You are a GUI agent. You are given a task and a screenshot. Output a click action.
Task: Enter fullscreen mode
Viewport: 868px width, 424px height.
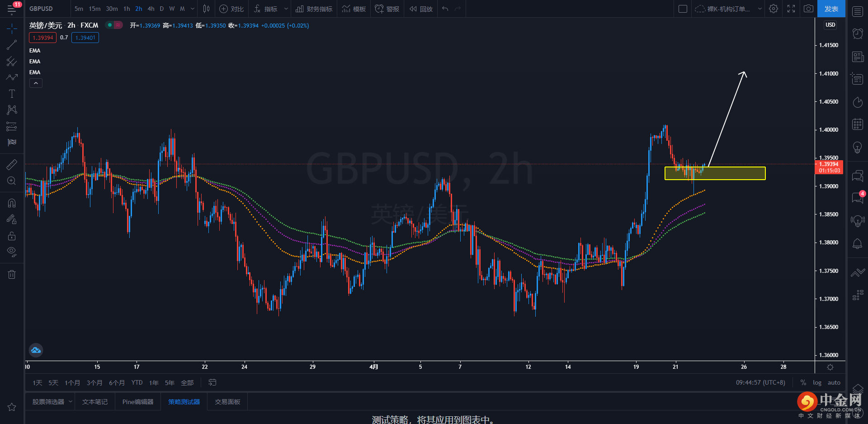click(x=791, y=9)
